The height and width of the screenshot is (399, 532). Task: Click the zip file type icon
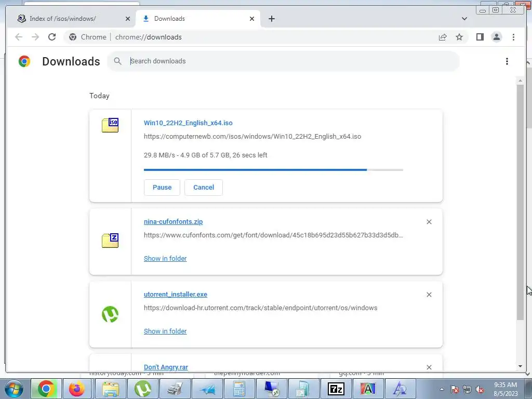110,241
